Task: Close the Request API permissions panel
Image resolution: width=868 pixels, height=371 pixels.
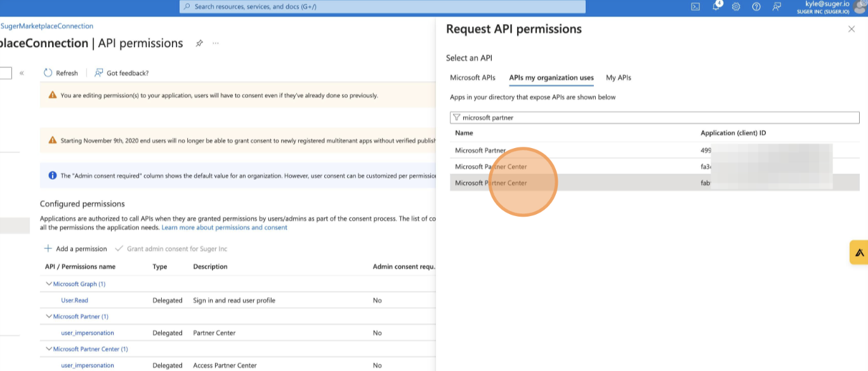Action: coord(852,29)
